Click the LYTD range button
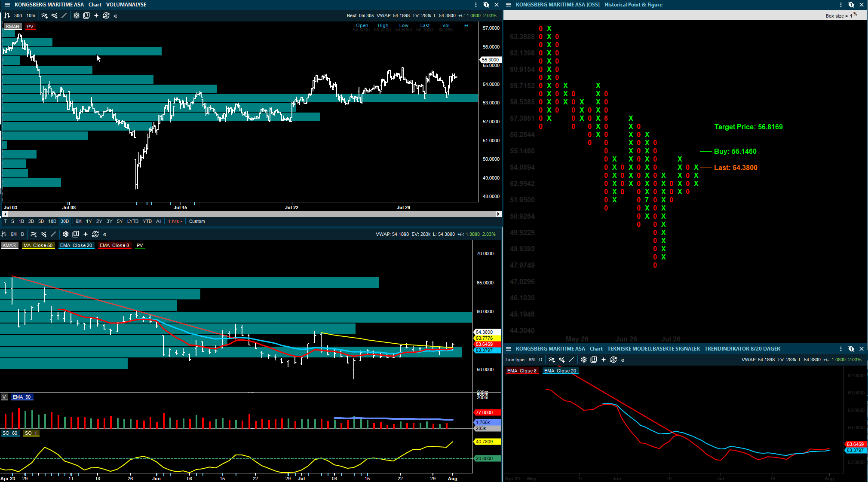The image size is (868, 482). [133, 222]
